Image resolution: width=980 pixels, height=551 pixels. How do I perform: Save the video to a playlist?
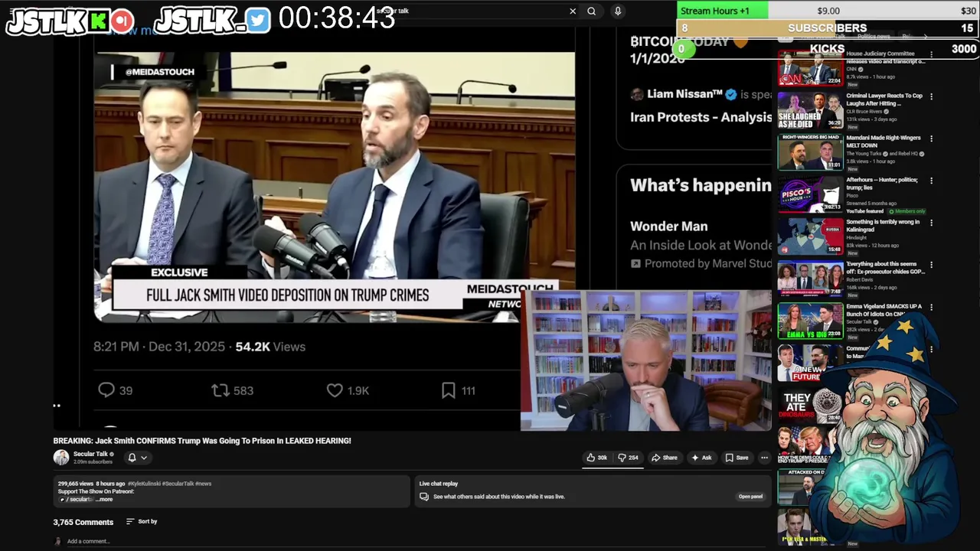pos(737,458)
